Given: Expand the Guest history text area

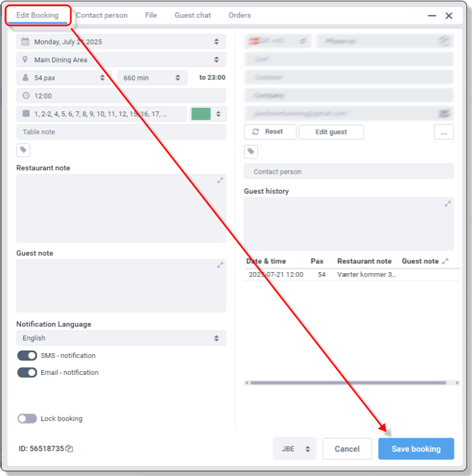Looking at the screenshot, I should coord(448,203).
